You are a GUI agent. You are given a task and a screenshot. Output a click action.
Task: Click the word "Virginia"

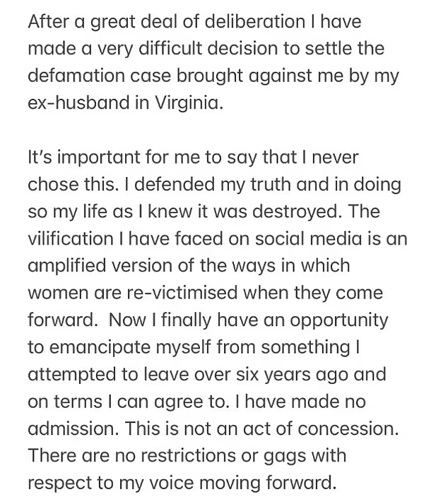click(187, 103)
